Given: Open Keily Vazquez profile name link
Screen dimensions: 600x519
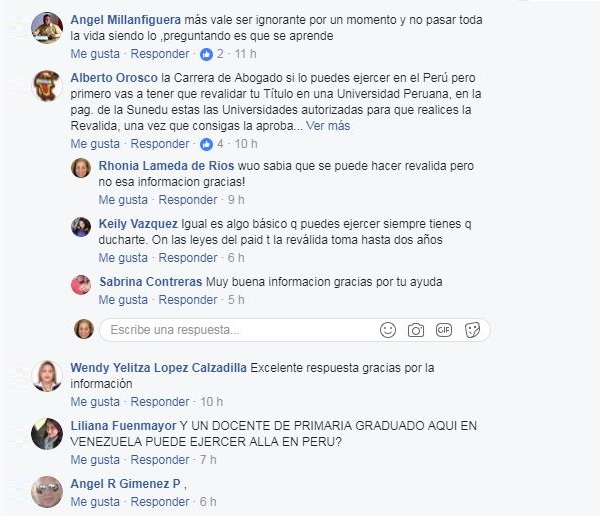Looking at the screenshot, I should (138, 224).
